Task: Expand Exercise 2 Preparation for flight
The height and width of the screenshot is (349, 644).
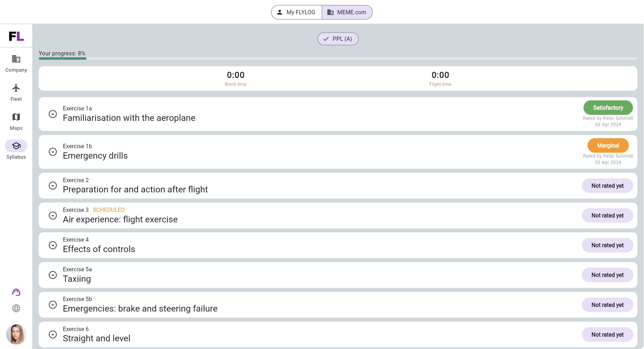Action: click(x=53, y=186)
